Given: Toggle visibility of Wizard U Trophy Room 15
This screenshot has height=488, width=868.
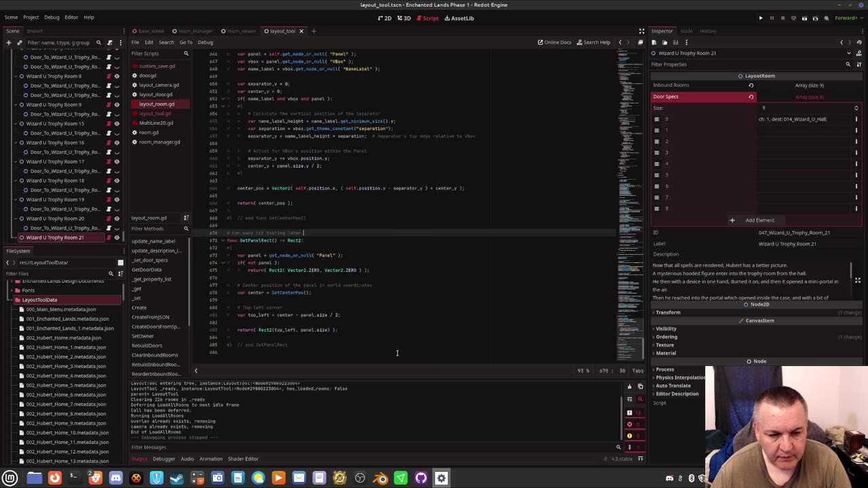Looking at the screenshot, I should pyautogui.click(x=117, y=123).
